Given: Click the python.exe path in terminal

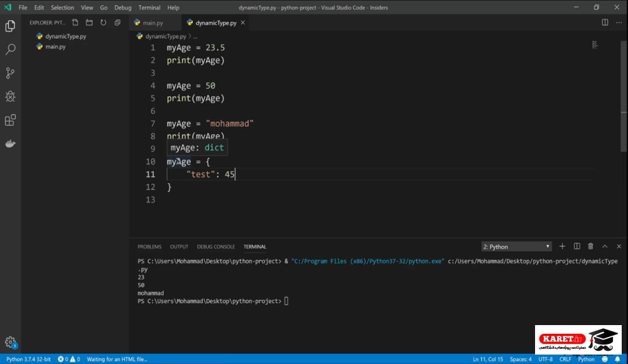Looking at the screenshot, I should click(x=367, y=261).
